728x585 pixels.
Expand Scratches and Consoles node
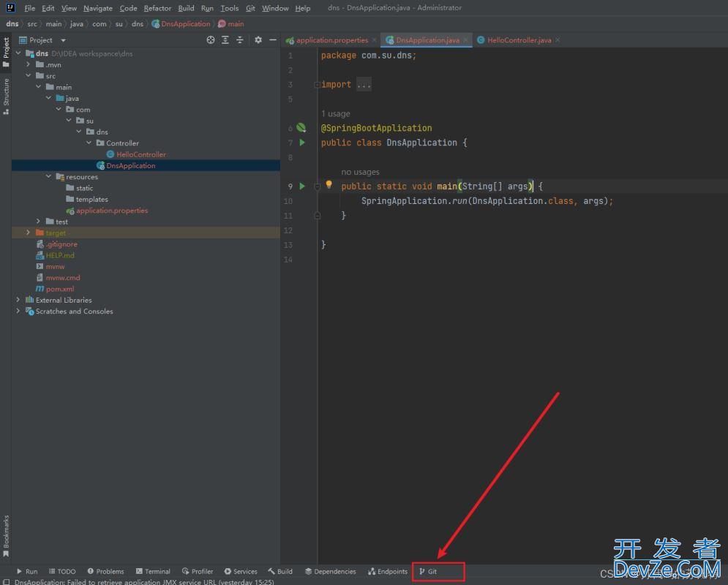(x=18, y=311)
